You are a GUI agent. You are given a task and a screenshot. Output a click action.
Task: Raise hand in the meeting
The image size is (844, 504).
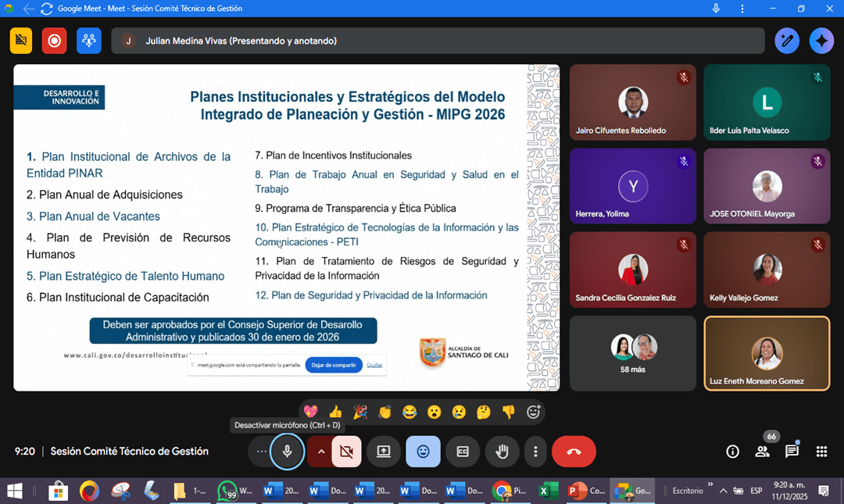(502, 452)
